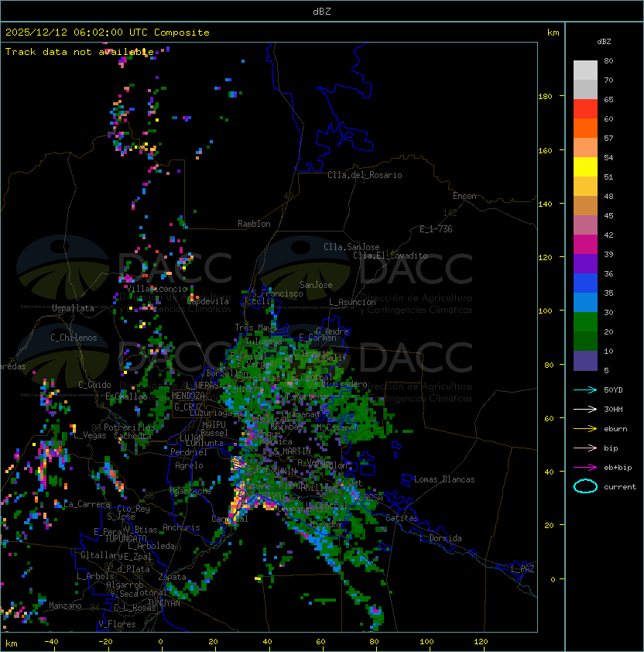This screenshot has width=644, height=652.
Task: Click the 'E_1-736' map label
Action: tap(436, 229)
